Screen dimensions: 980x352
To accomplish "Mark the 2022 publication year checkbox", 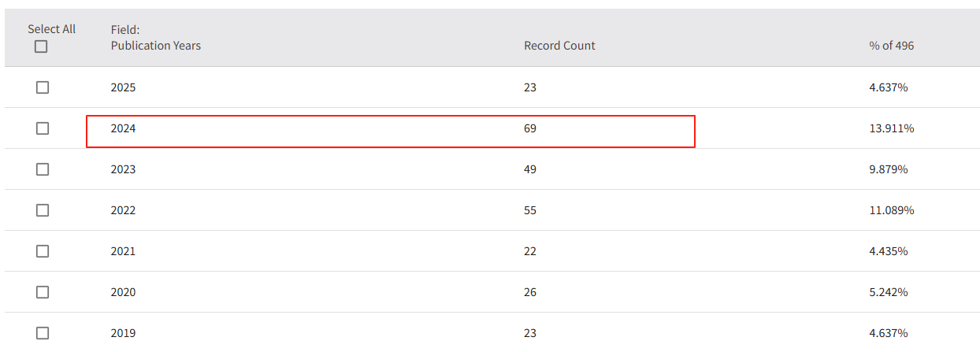I will tap(43, 210).
